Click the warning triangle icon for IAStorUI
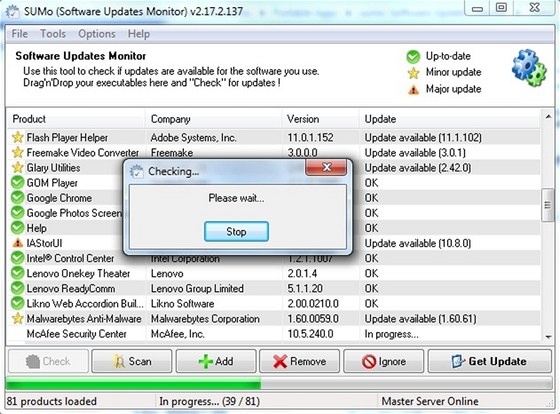The image size is (560, 414). click(18, 243)
